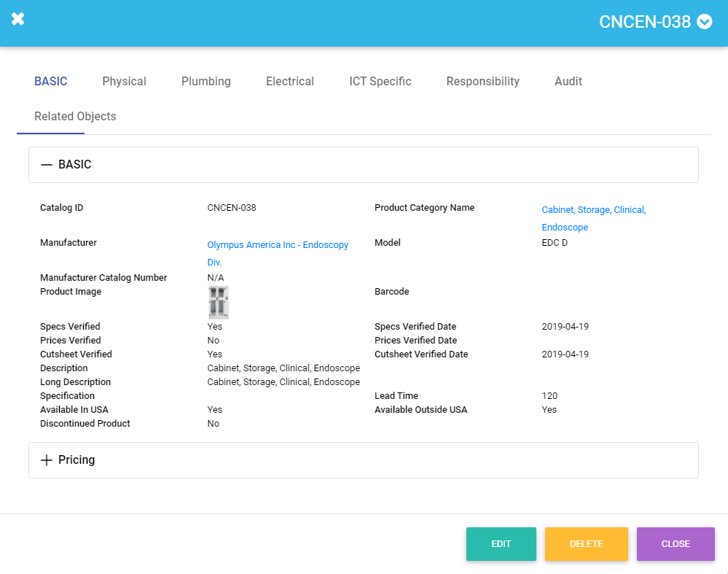
Task: Open the ICT Specific tab
Action: (x=380, y=81)
